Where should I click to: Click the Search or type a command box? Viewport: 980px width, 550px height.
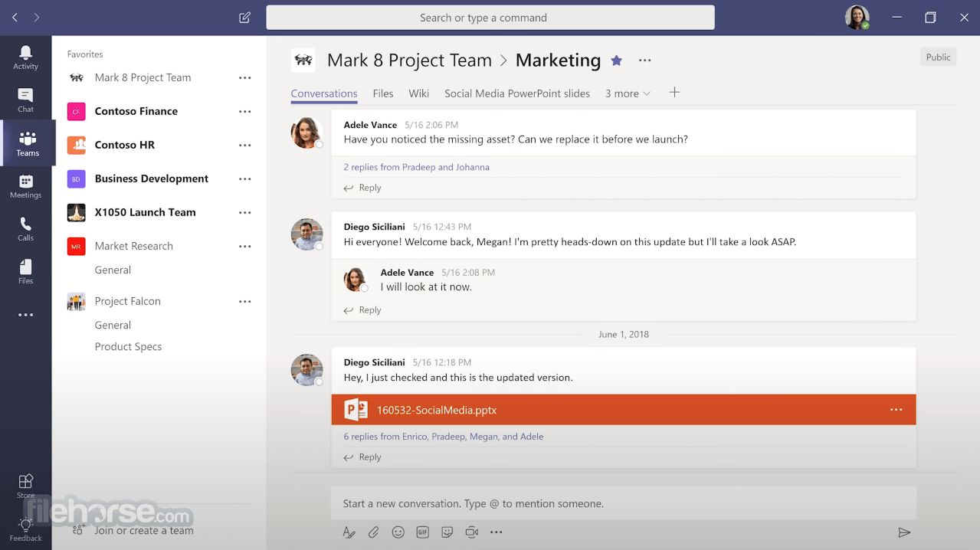tap(490, 18)
